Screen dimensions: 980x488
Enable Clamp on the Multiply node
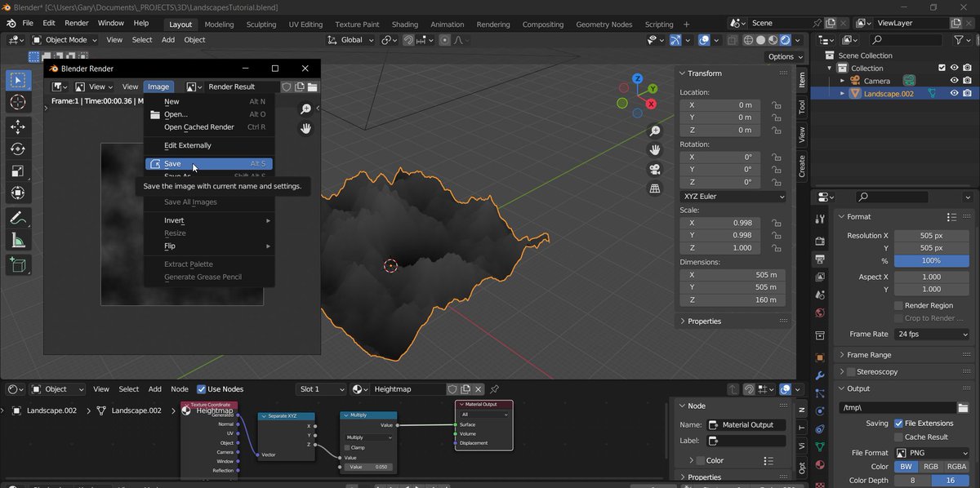click(x=347, y=447)
